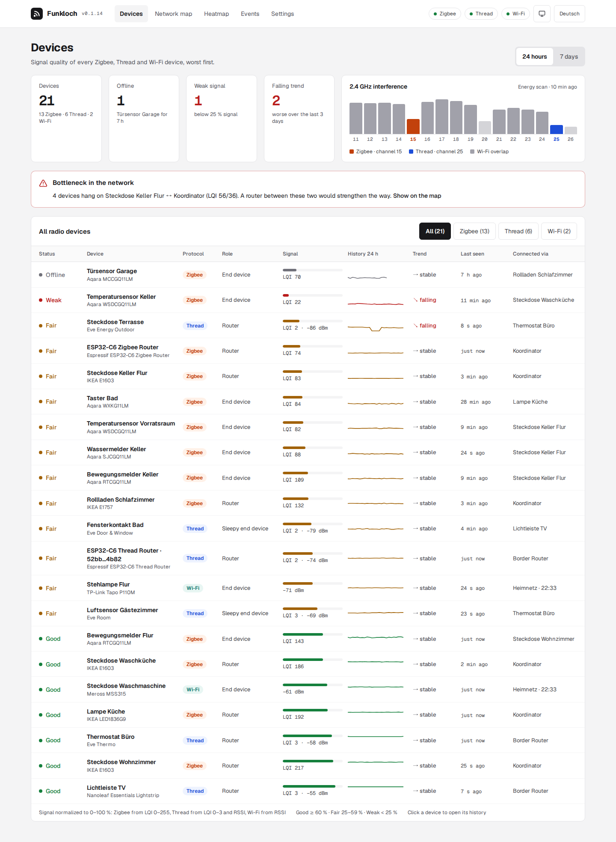This screenshot has width=616, height=842.
Task: Open the Steckdose Keller Flur device
Action: [x=308, y=376]
